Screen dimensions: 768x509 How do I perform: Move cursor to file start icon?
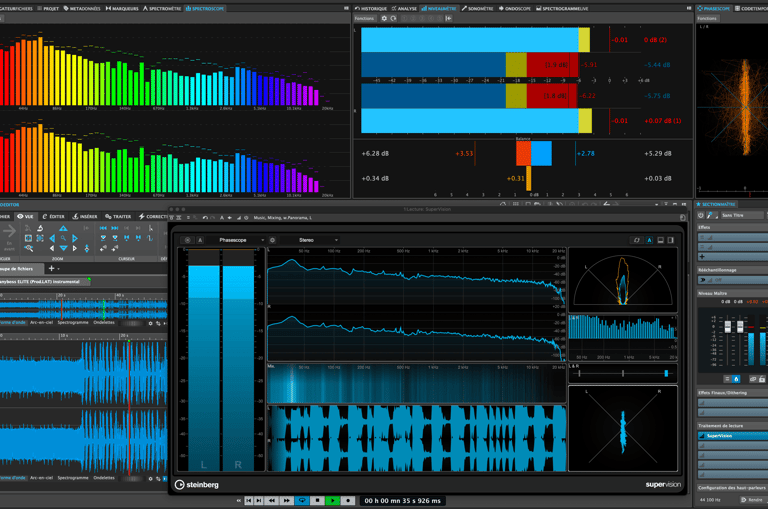(103, 228)
